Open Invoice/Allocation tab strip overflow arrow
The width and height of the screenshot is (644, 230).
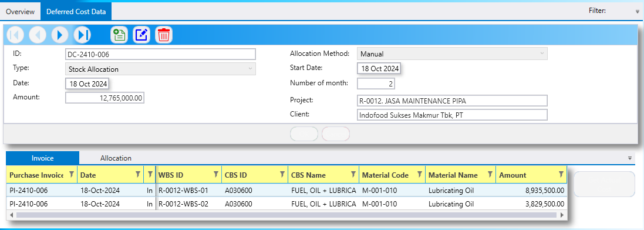click(x=630, y=158)
